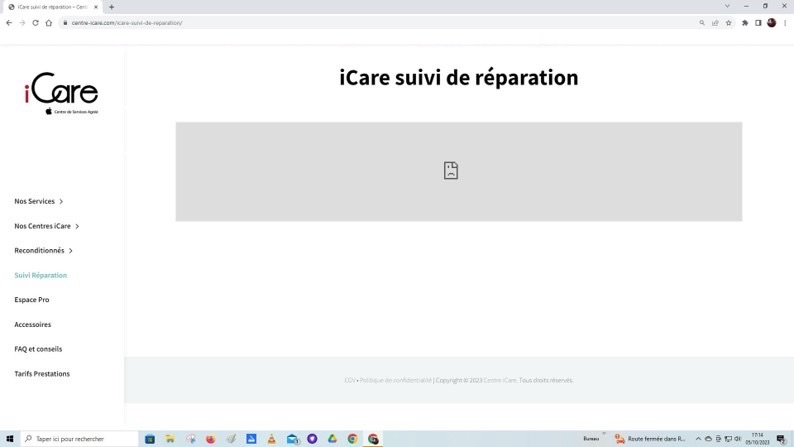Open the Windows Start menu

10,439
